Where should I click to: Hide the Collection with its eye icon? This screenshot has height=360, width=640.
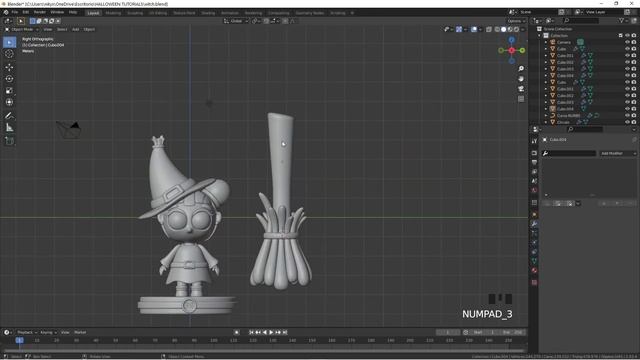click(x=627, y=36)
